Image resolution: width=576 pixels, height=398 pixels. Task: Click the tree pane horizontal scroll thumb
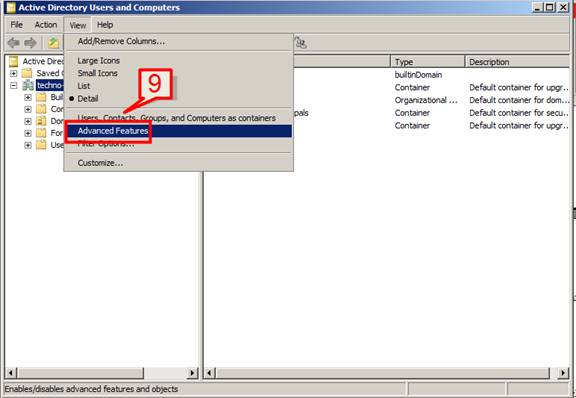click(x=80, y=373)
